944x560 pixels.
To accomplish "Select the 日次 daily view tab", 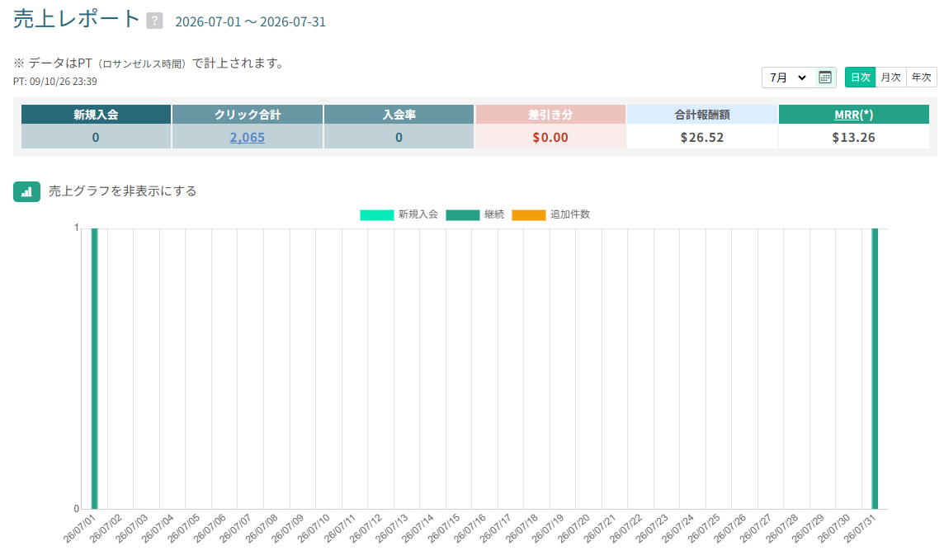I will coord(861,78).
